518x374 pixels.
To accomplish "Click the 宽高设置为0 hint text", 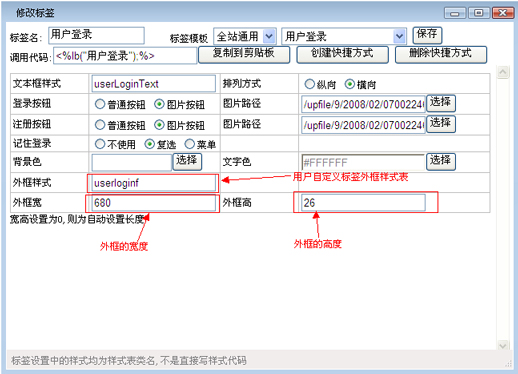I will (x=77, y=219).
